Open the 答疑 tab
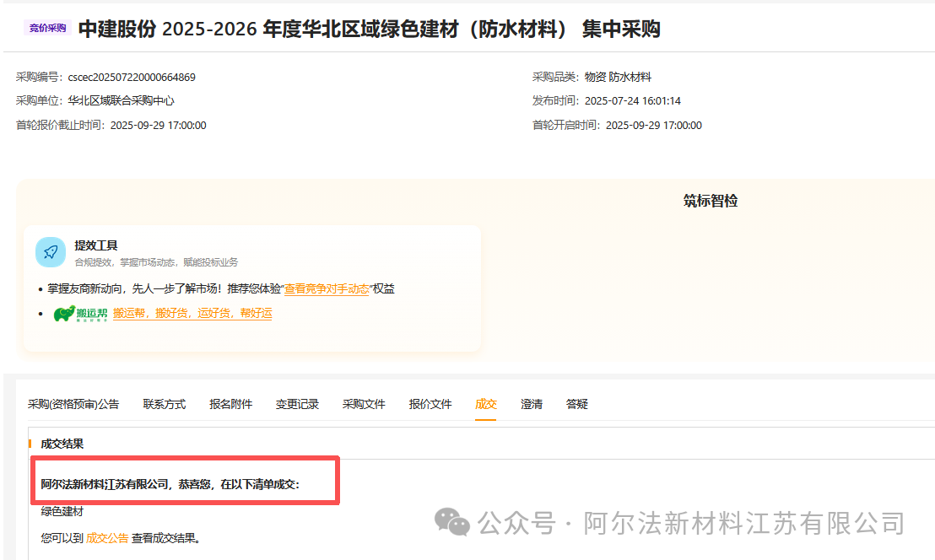 coord(577,405)
